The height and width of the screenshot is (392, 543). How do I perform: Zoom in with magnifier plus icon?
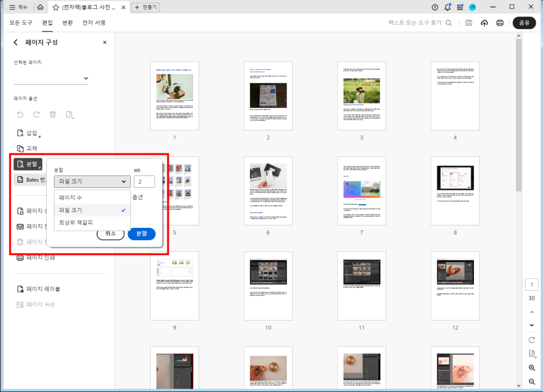pyautogui.click(x=532, y=368)
